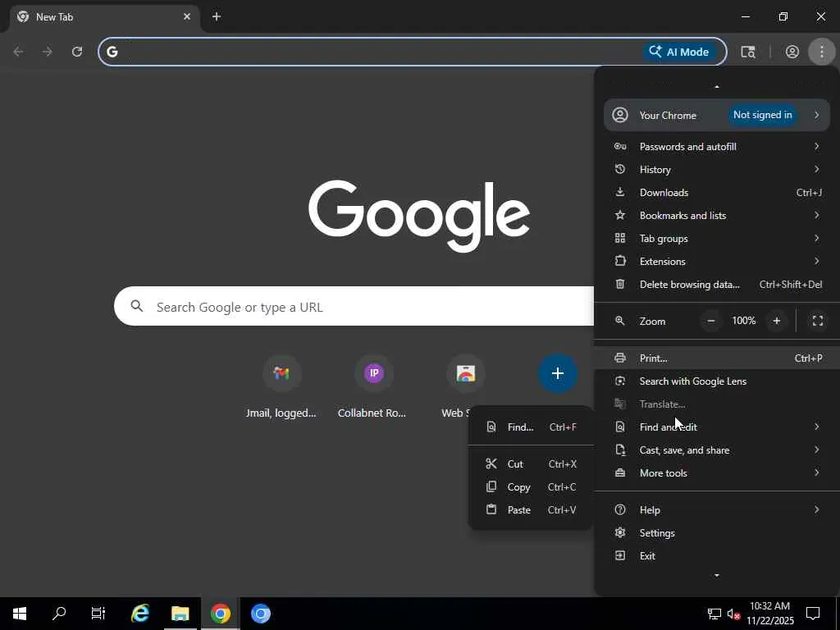Click the muted volume tray icon
The image size is (840, 630).
[x=733, y=614]
